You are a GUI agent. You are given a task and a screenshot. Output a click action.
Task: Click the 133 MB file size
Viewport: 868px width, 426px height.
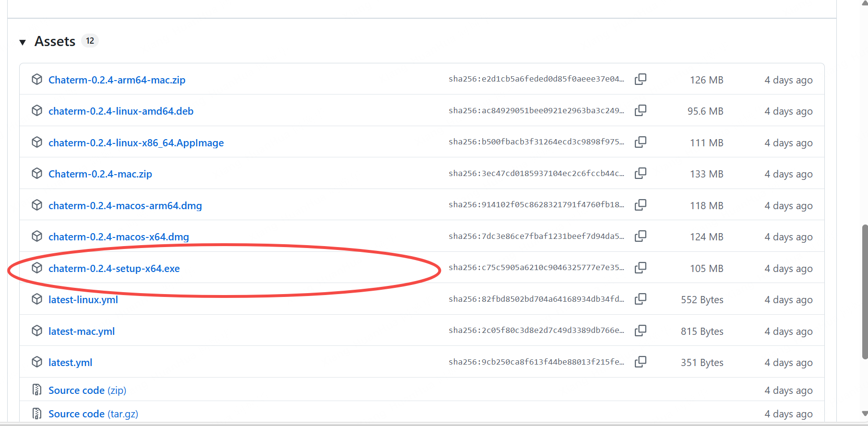click(x=707, y=174)
